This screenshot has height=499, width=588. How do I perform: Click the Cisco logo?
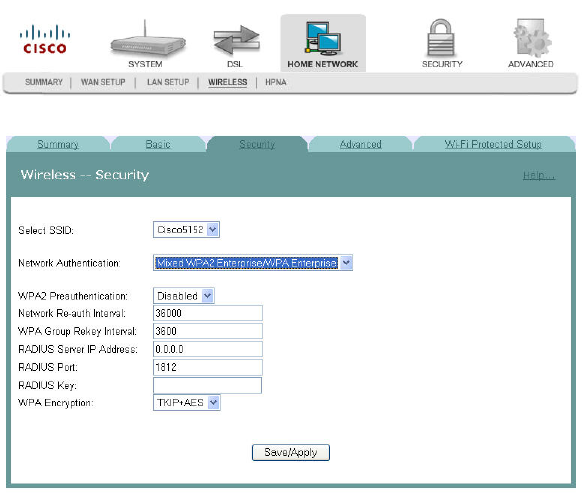tap(45, 39)
